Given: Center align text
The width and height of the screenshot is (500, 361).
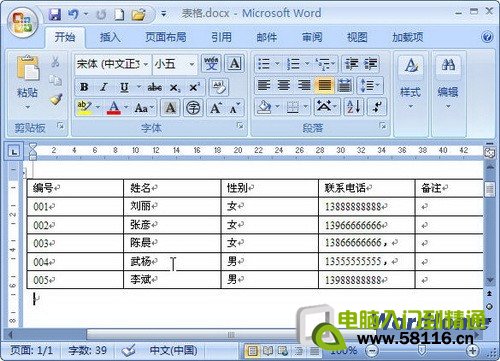Looking at the screenshot, I should click(284, 85).
